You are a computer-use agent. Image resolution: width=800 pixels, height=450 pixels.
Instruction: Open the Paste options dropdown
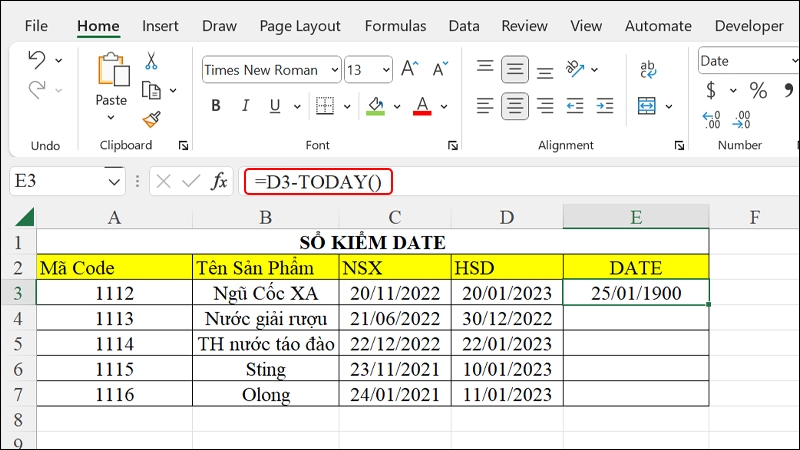[x=111, y=118]
